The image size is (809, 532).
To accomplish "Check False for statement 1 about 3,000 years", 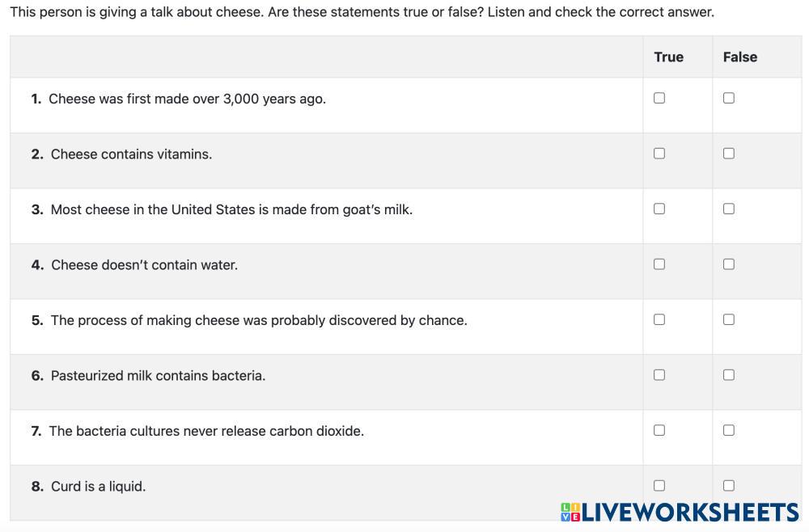I will pyautogui.click(x=729, y=98).
